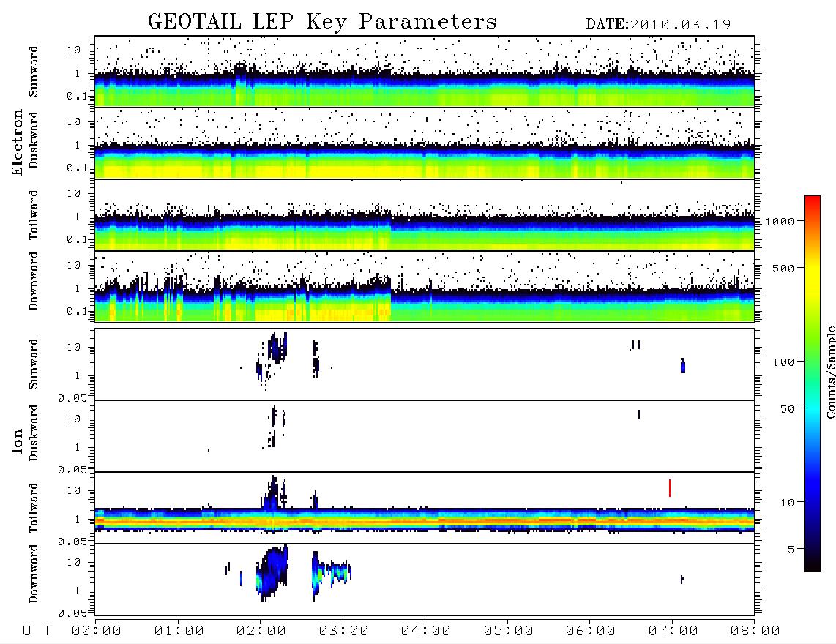The height and width of the screenshot is (644, 836).
Task: Select the Ion Dawnward panel label
Action: click(34, 574)
